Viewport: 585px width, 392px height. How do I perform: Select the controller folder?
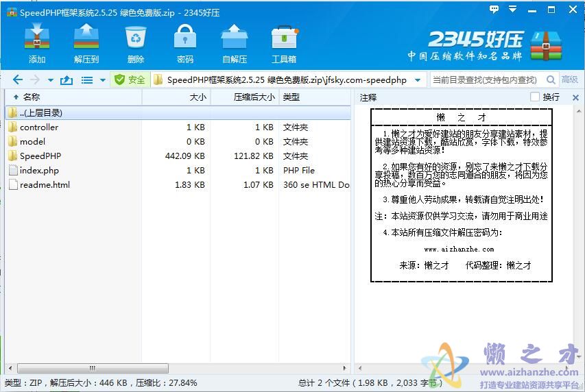point(178,127)
